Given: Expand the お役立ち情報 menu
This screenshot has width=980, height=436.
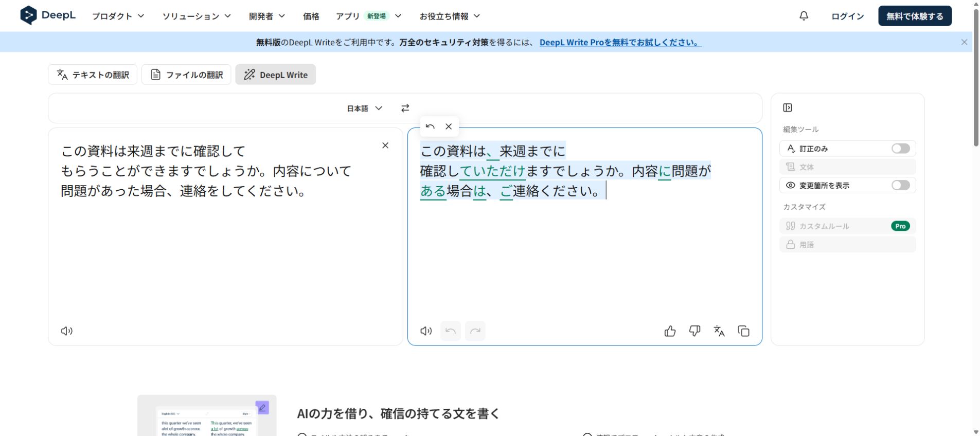Looking at the screenshot, I should pos(450,16).
